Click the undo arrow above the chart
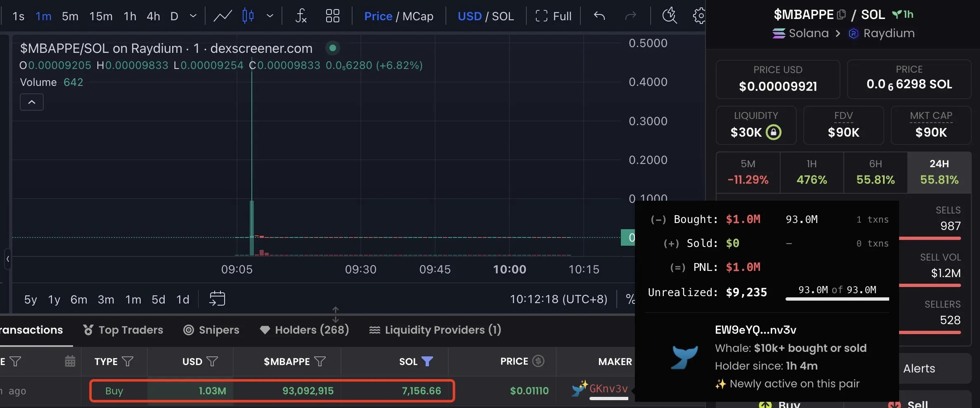 coord(599,16)
